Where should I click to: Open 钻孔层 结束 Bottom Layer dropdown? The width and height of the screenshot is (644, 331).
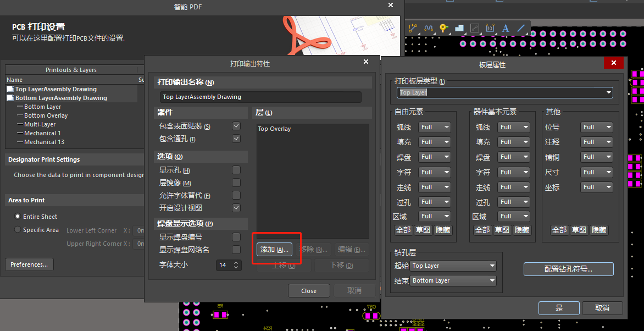453,280
